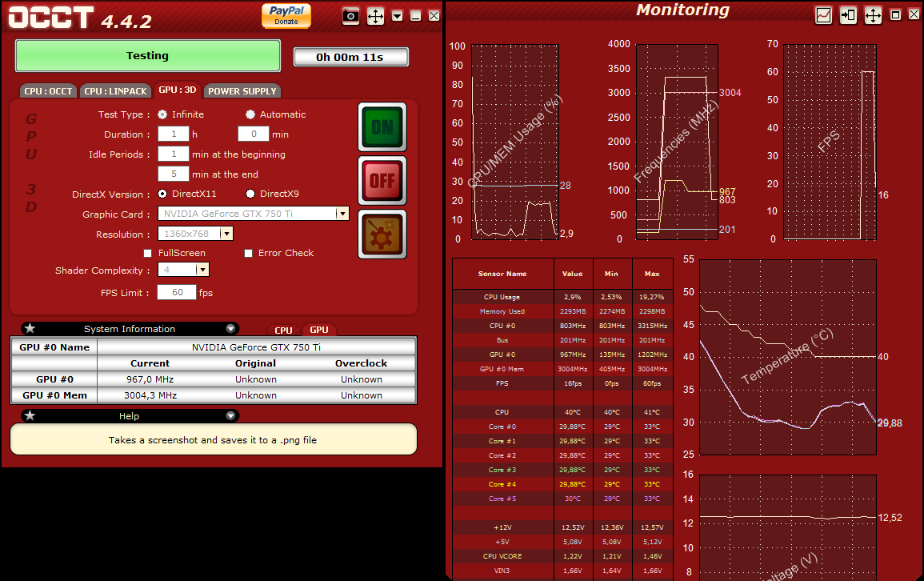Start the test with the green ON button

(382, 126)
